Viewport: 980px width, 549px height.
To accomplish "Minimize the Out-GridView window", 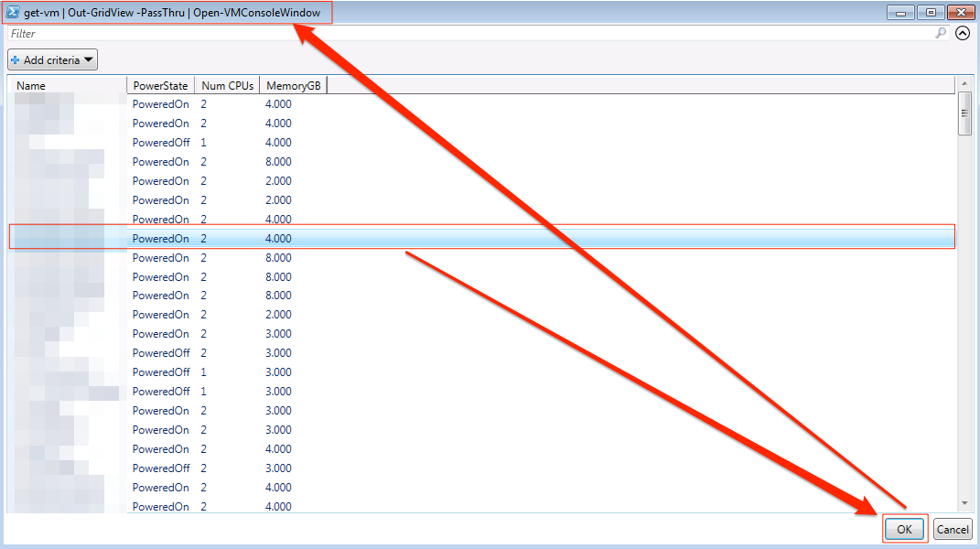I will (x=902, y=12).
